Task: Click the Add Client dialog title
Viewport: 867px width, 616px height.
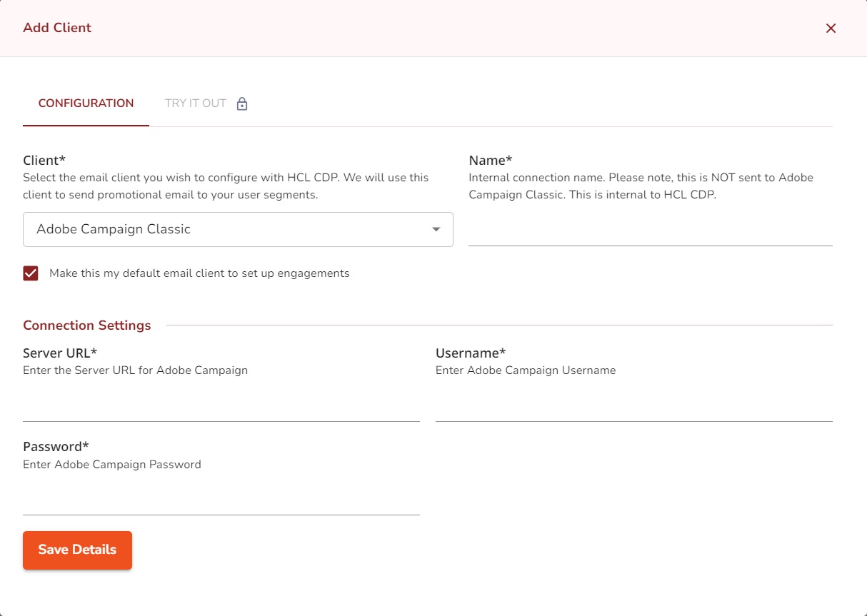Action: coord(57,28)
